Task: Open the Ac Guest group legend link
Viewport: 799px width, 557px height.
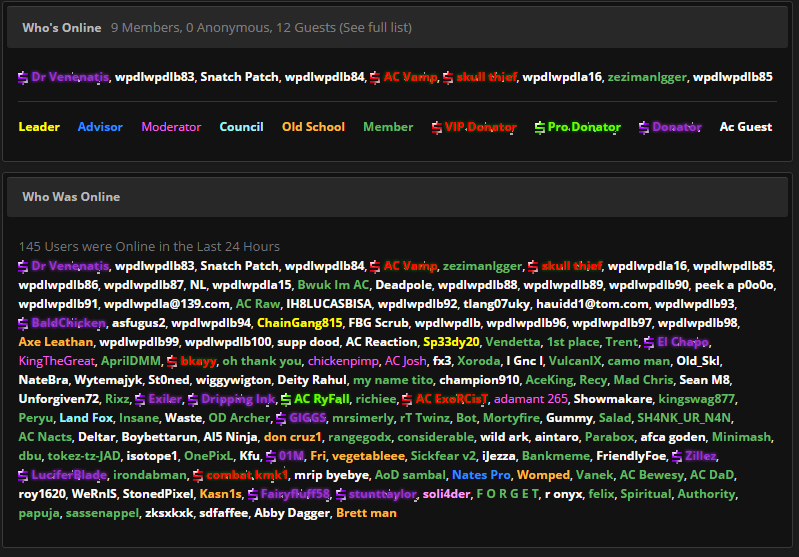Action: click(x=745, y=127)
